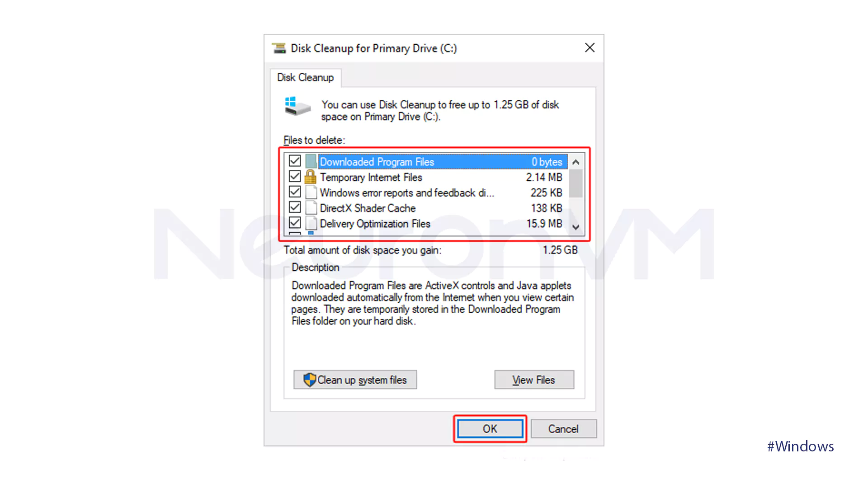868x488 pixels.
Task: Click the scrollbar thumb in the files list
Action: [576, 183]
